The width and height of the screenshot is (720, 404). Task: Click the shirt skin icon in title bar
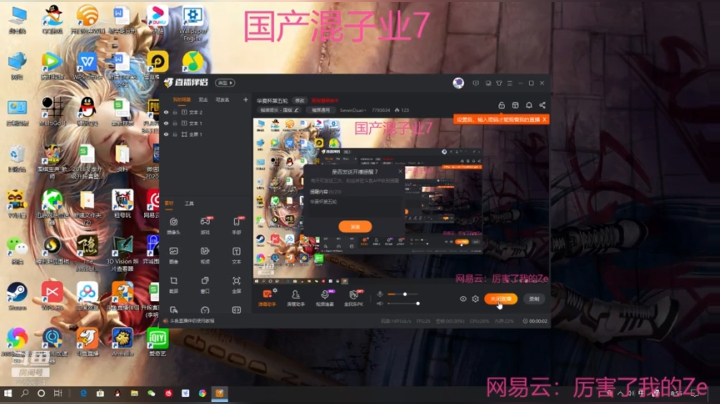(499, 83)
